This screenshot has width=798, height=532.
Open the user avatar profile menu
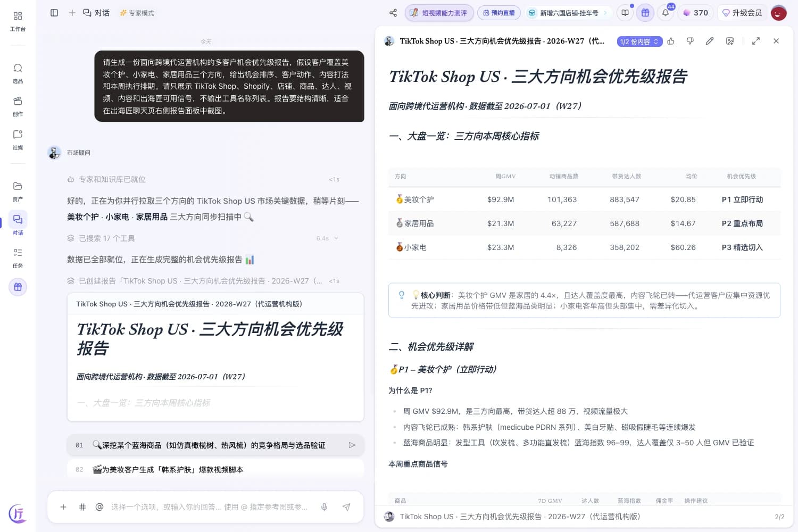click(x=779, y=13)
